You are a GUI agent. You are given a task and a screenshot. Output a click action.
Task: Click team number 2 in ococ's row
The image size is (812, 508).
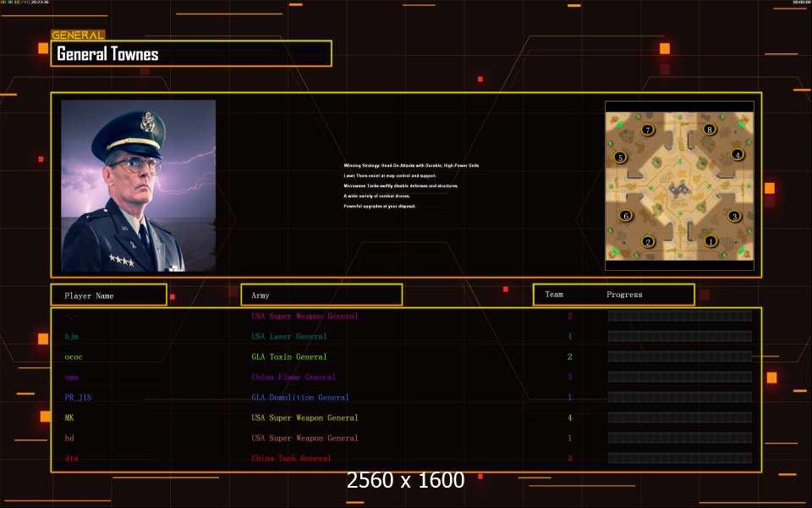click(569, 356)
